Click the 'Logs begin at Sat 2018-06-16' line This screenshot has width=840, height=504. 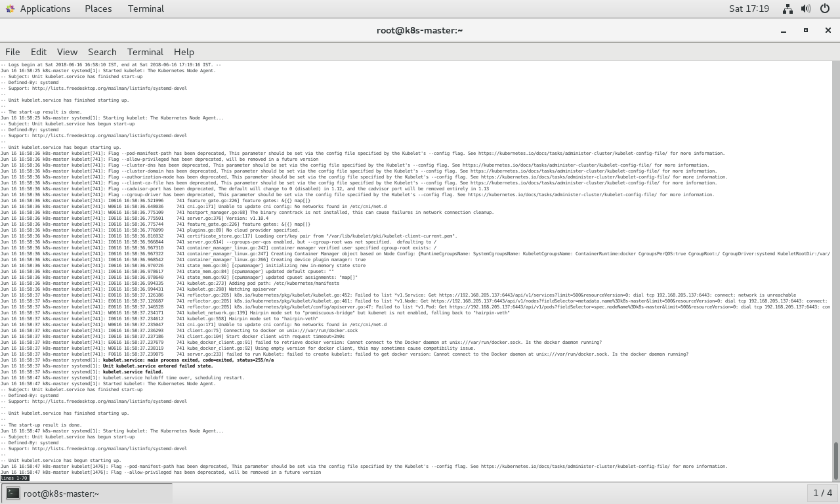(x=110, y=65)
